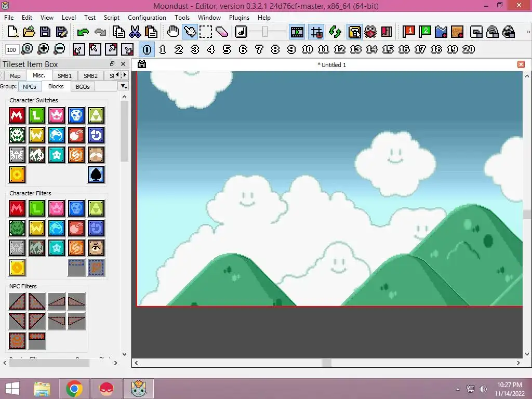Click the green reload arrows icon
532x399 pixels.
[335, 32]
